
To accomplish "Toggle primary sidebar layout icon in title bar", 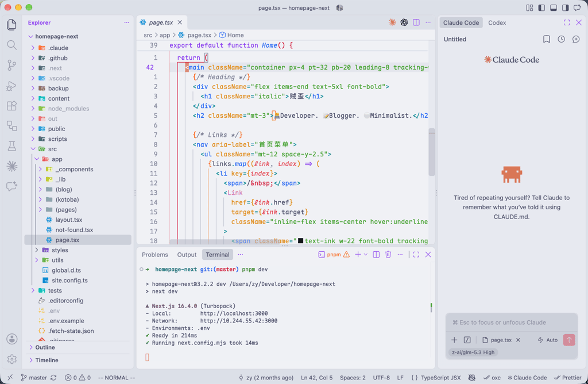I will click(x=541, y=8).
